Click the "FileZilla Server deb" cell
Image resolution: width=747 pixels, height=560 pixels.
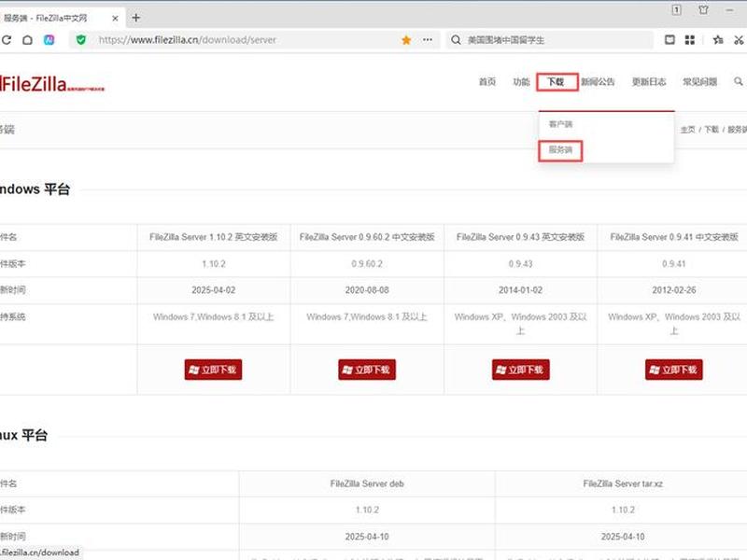367,483
